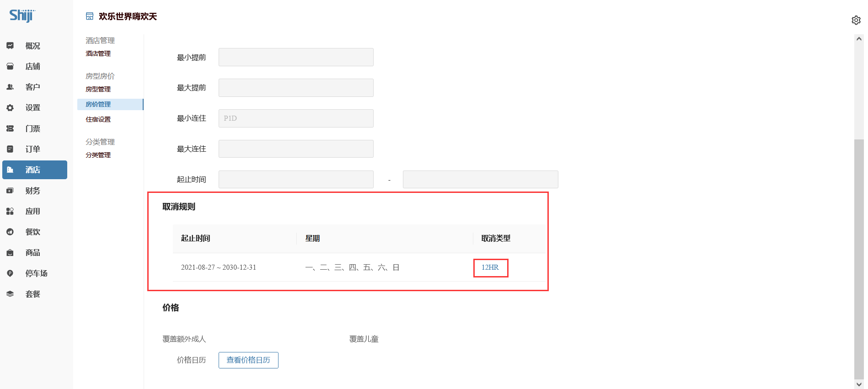Image resolution: width=868 pixels, height=389 pixels.
Task: Select 住宿设置 in the submenu
Action: tap(98, 119)
